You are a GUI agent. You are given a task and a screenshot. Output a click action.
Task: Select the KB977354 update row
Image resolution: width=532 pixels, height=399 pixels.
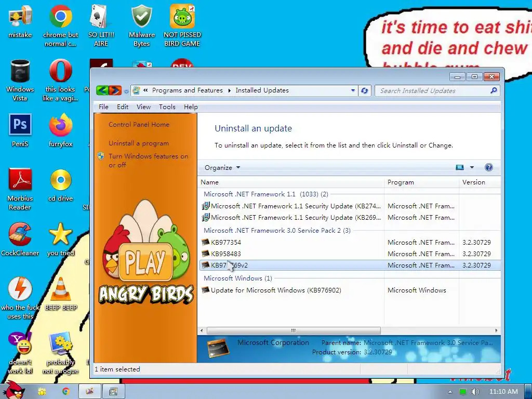pyautogui.click(x=350, y=242)
